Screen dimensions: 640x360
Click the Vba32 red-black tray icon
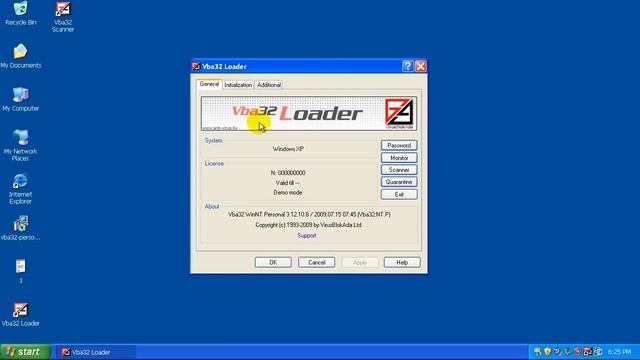point(587,351)
